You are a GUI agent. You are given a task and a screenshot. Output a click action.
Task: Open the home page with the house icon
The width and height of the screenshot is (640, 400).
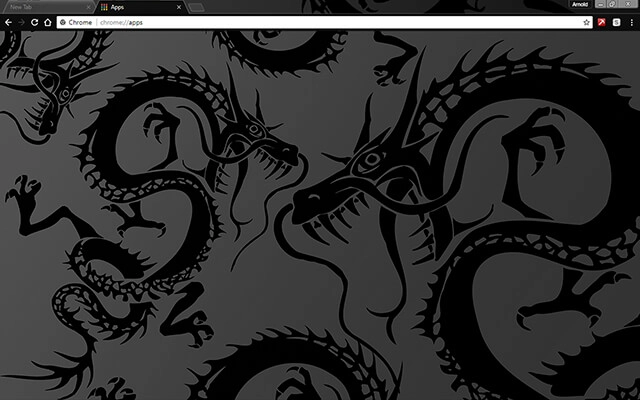click(48, 22)
